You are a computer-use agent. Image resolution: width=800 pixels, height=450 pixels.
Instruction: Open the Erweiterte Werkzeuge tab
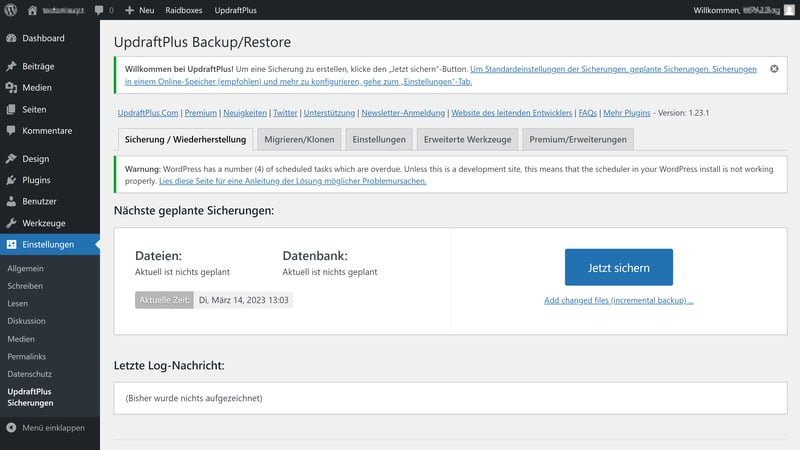pos(468,139)
